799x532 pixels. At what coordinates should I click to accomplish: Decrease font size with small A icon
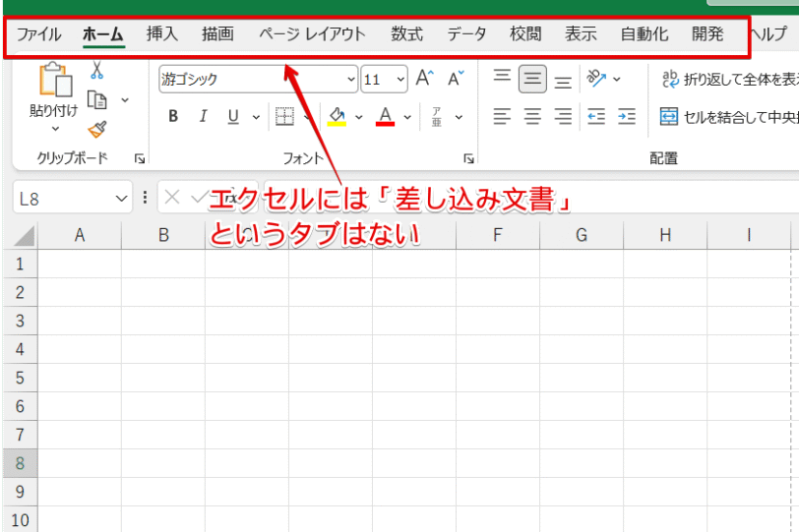coord(456,79)
